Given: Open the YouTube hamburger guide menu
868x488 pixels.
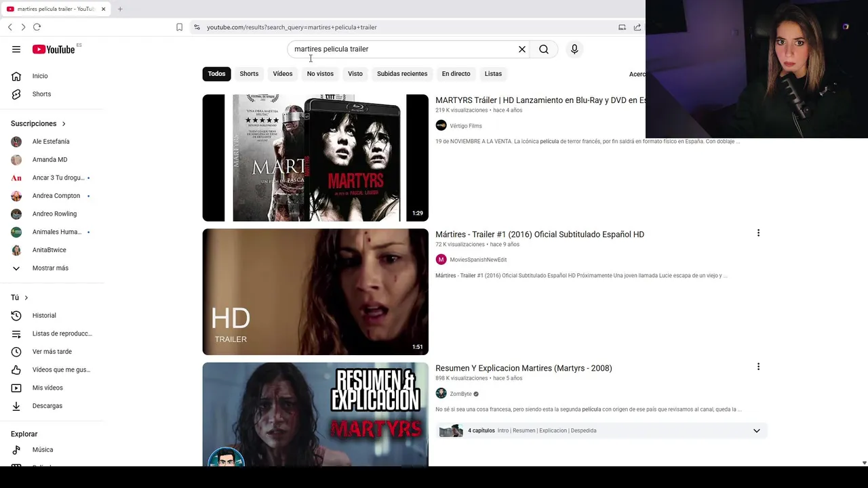Looking at the screenshot, I should point(16,49).
